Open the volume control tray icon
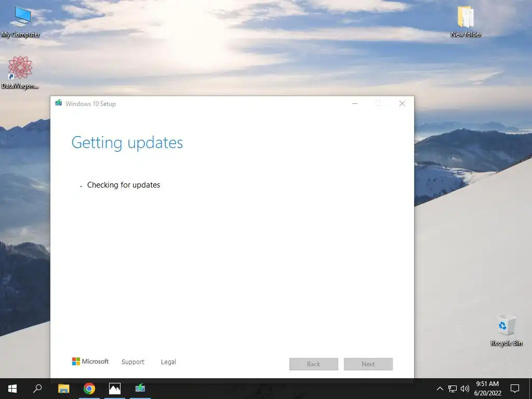 [x=465, y=389]
